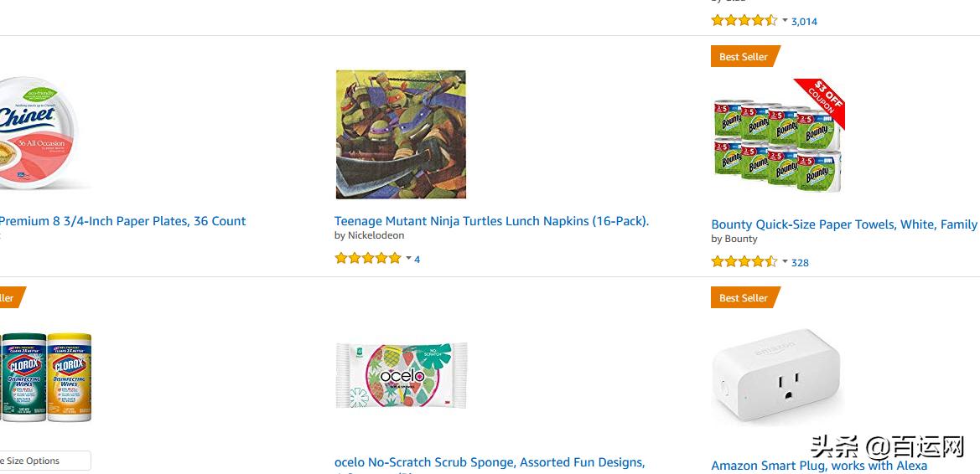Click the See Size Options button under Clorox
980x474 pixels.
42,461
